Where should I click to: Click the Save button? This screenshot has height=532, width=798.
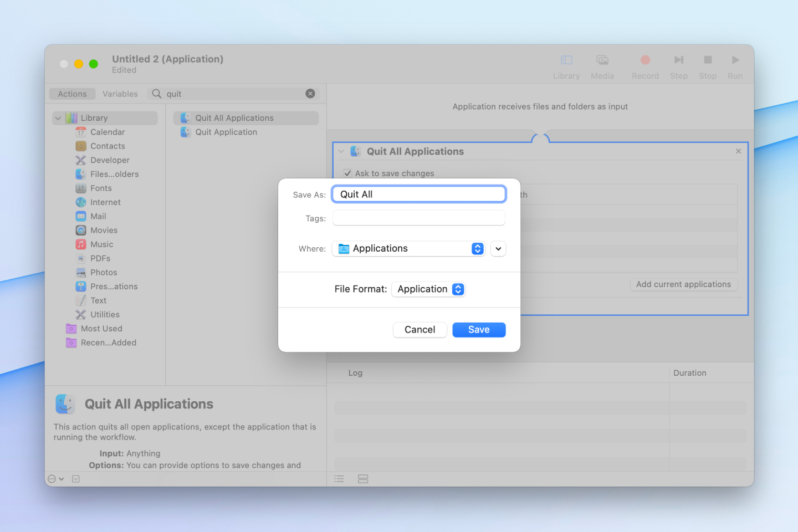tap(479, 330)
